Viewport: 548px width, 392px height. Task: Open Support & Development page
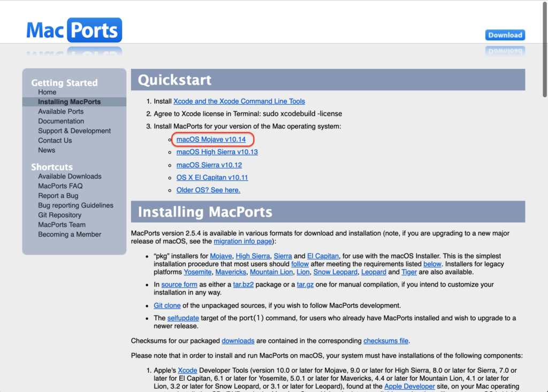click(74, 130)
